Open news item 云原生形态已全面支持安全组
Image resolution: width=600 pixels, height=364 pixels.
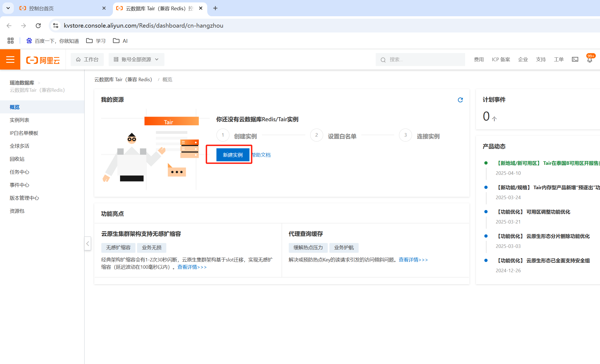pyautogui.click(x=543, y=261)
